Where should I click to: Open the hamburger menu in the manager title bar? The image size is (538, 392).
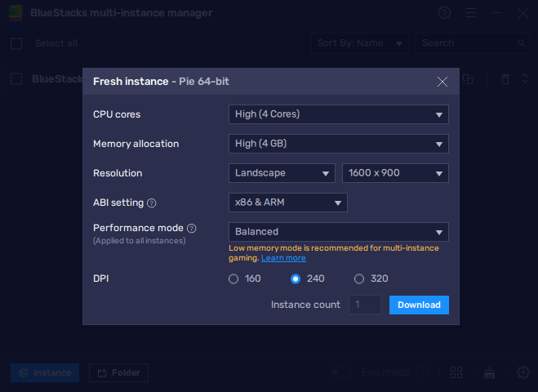[x=471, y=13]
